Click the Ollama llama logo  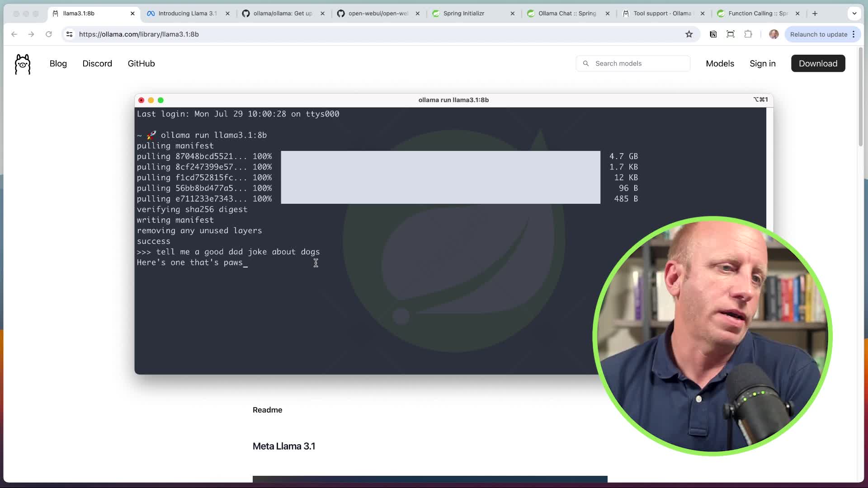coord(23,64)
